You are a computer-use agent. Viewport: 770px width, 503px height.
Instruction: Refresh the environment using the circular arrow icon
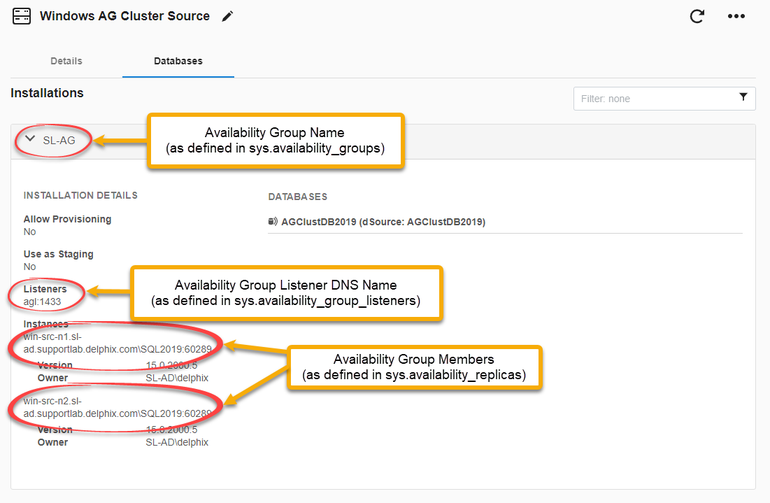[x=699, y=17]
